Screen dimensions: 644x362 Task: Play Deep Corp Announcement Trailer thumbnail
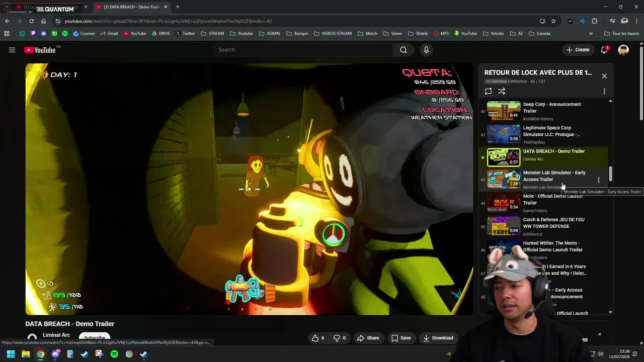click(504, 110)
